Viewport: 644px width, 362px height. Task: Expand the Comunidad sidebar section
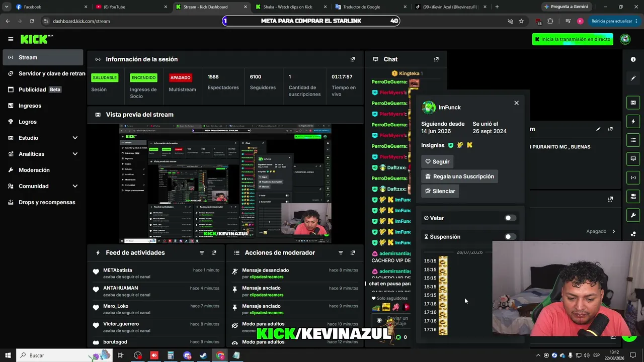tap(75, 186)
